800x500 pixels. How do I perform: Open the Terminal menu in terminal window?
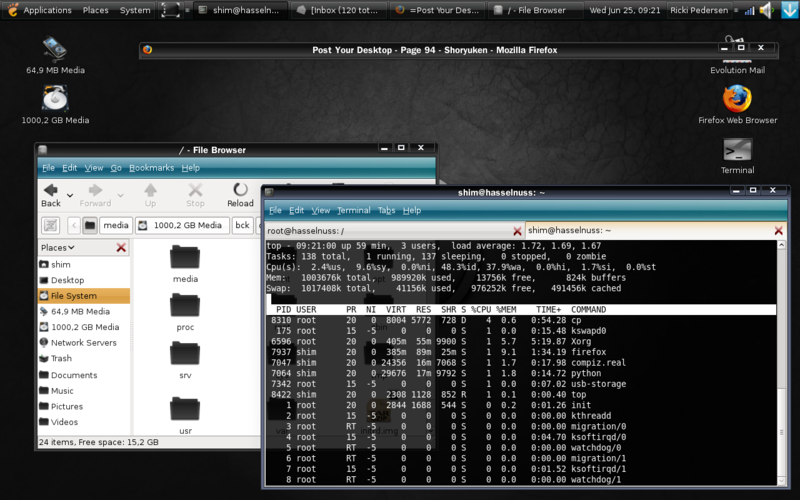click(353, 210)
